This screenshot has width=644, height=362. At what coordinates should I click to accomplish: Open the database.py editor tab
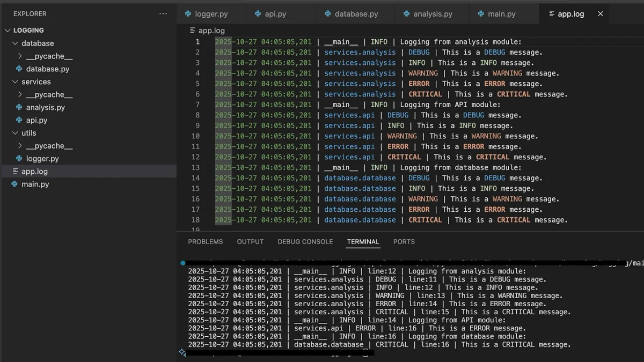356,14
